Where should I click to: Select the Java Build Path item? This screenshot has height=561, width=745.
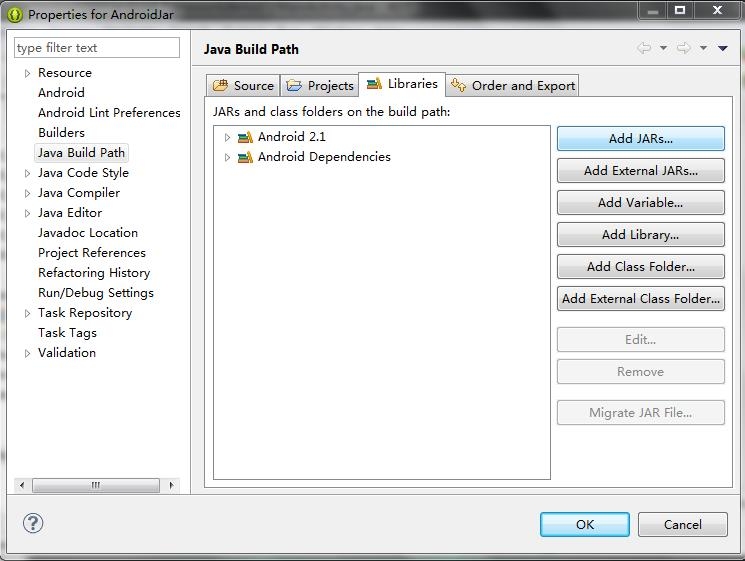(x=81, y=152)
